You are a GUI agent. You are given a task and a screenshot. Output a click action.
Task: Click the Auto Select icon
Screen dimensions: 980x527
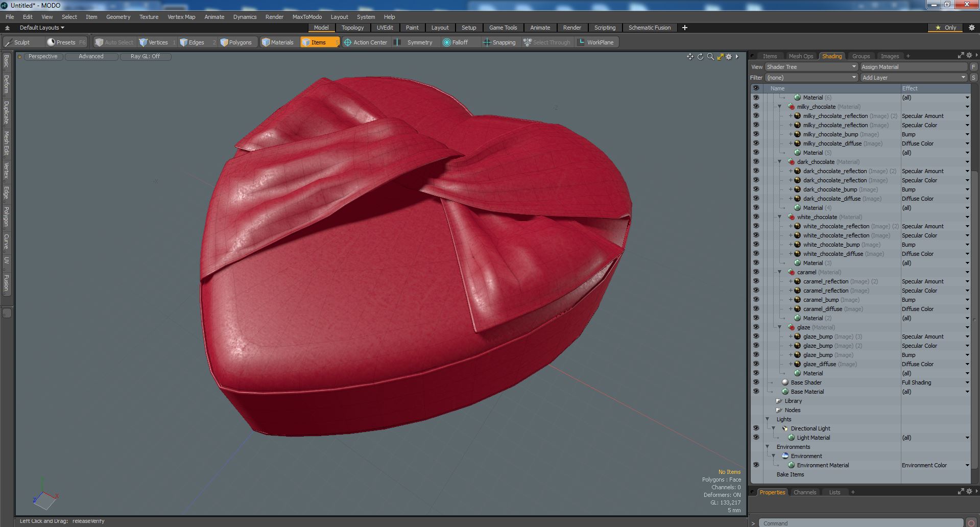99,42
